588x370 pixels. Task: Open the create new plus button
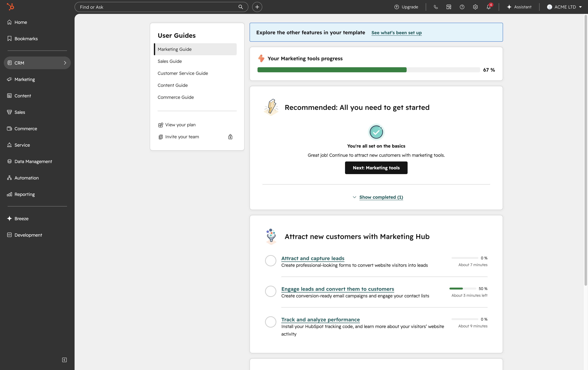coord(257,7)
